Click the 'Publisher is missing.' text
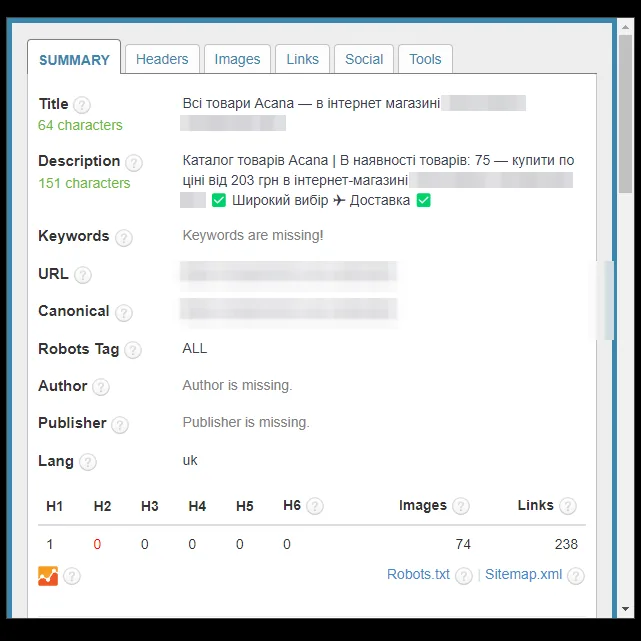Image resolution: width=641 pixels, height=641 pixels. click(x=246, y=422)
